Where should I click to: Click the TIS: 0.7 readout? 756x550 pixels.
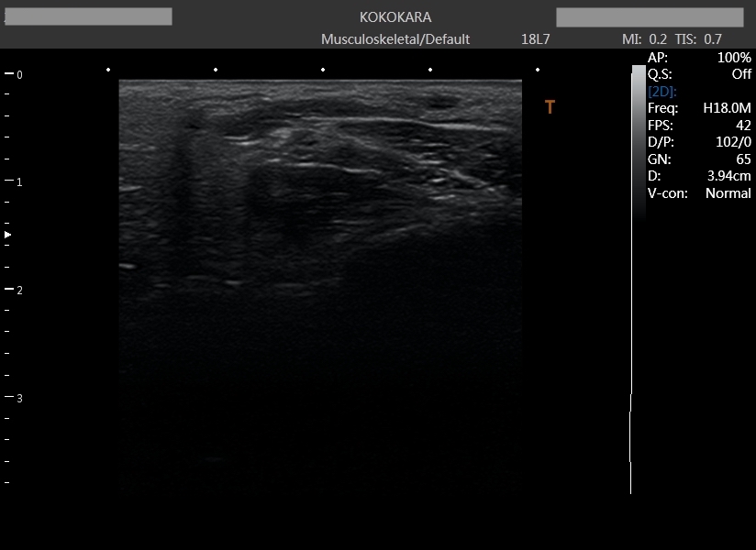tap(698, 39)
